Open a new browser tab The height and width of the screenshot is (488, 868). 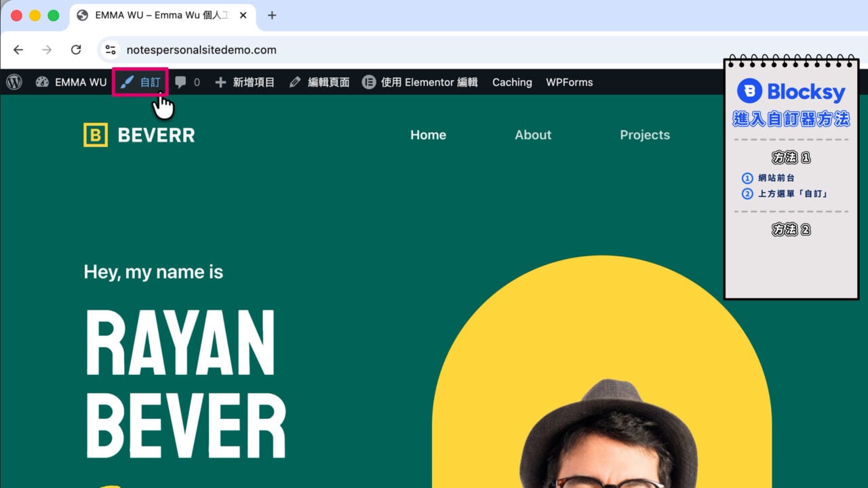(272, 15)
